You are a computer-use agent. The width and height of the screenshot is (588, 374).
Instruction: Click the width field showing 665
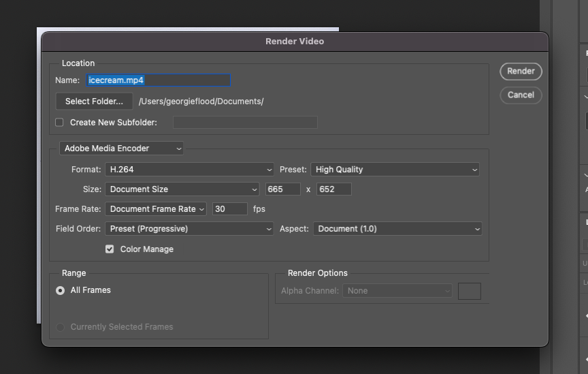point(282,189)
